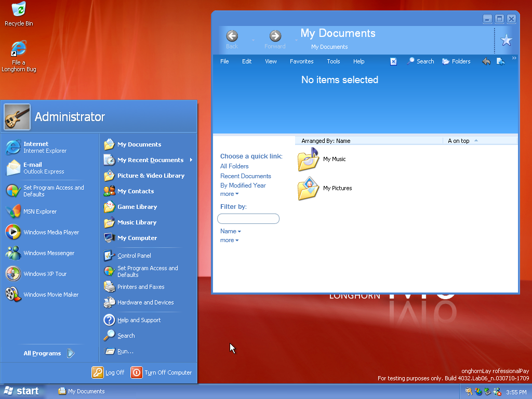Expand the Name filter dropdown
The height and width of the screenshot is (399, 532).
[231, 231]
